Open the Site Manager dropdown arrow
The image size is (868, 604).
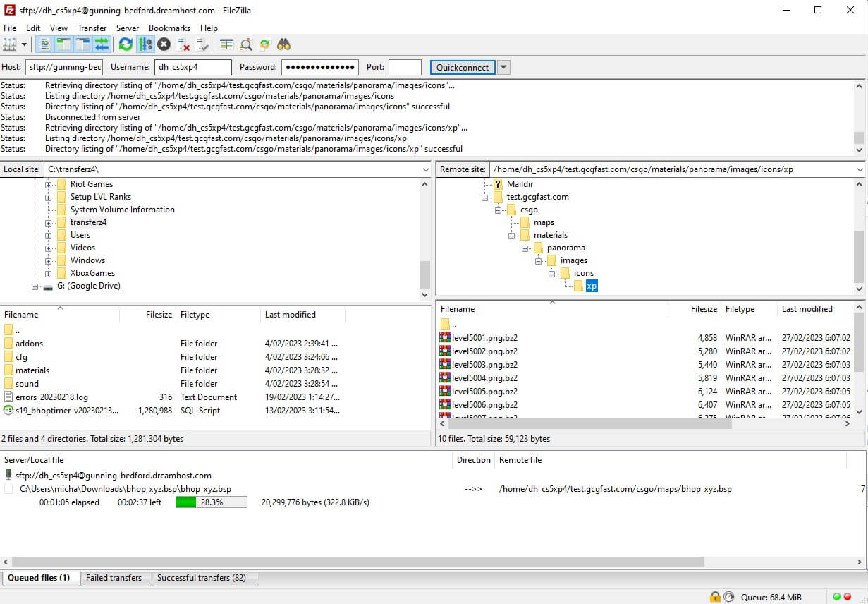24,44
